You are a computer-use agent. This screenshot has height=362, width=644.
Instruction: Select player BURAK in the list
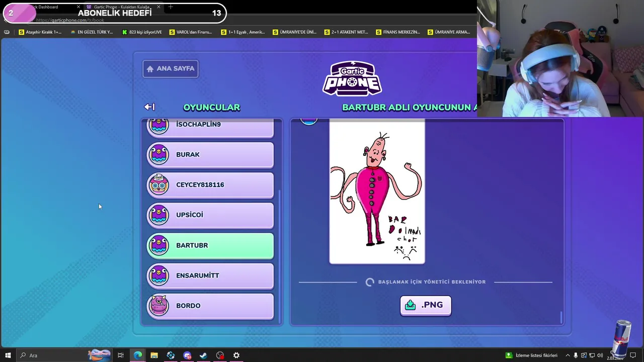tap(210, 155)
